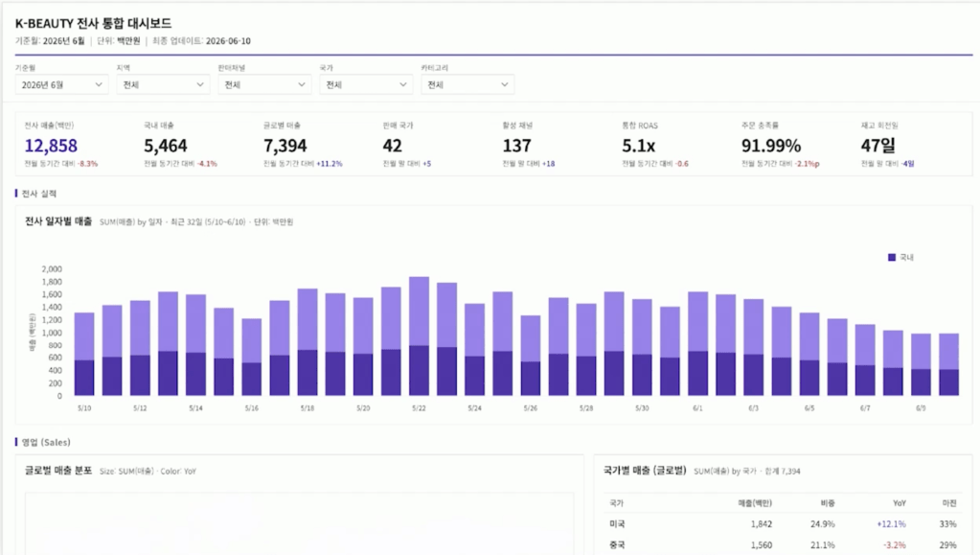Sort by the YoY column header

point(899,503)
